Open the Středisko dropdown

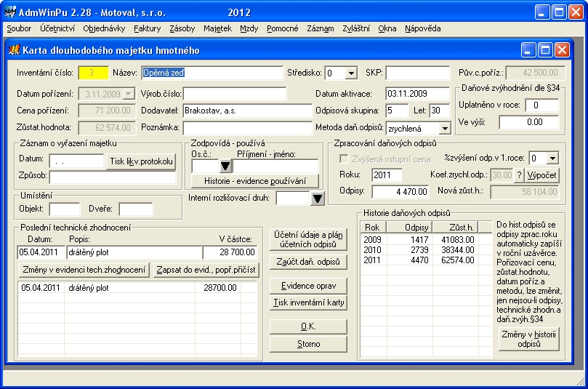pyautogui.click(x=351, y=73)
